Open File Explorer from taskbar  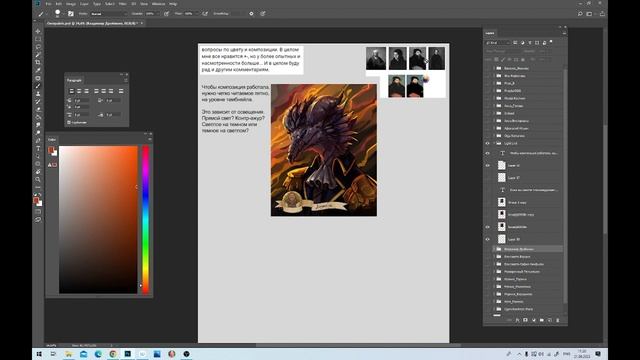[69, 354]
